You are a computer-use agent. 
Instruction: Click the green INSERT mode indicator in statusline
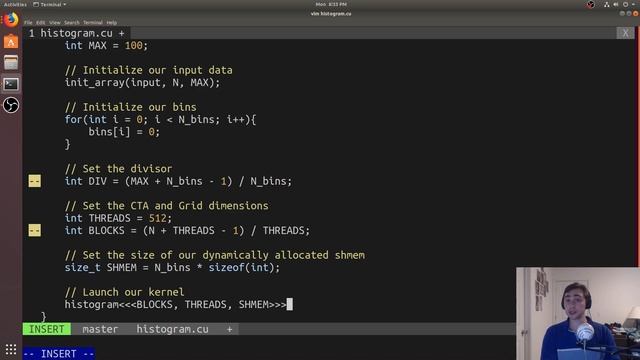coord(47,329)
